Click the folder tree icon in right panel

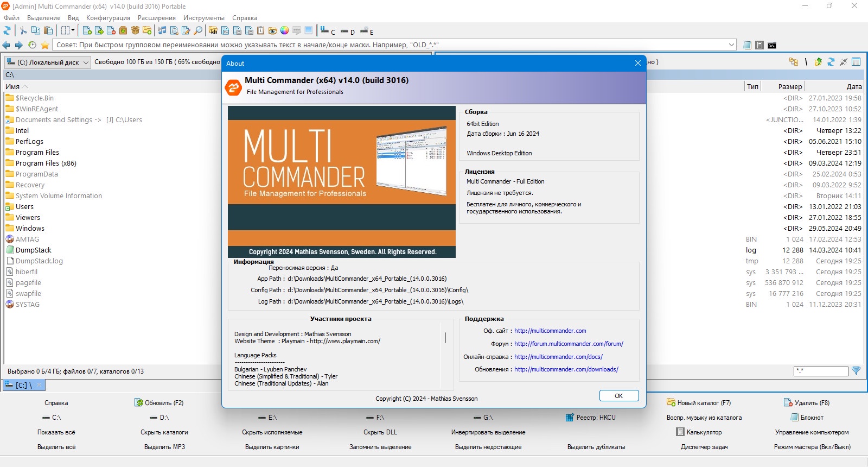click(794, 62)
